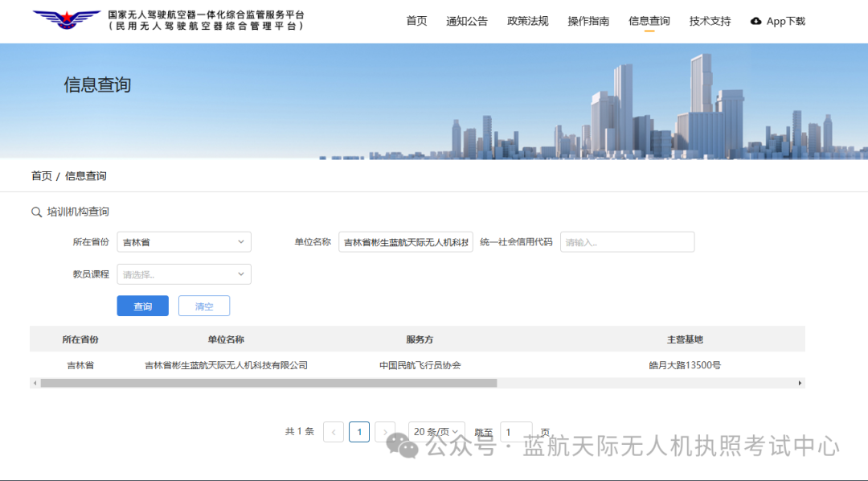This screenshot has height=481, width=868.
Task: Open the 所在省份 province dropdown
Action: pos(184,242)
